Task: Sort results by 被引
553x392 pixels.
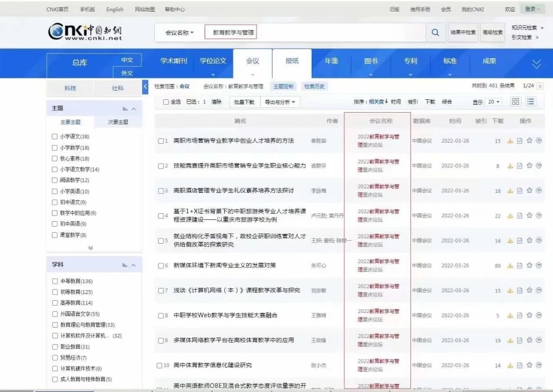Action: (413, 102)
